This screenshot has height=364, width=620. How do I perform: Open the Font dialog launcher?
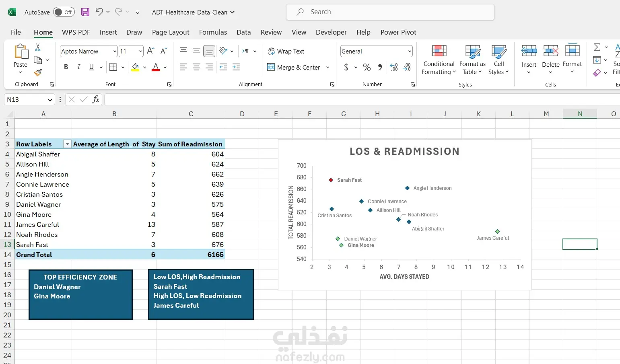[169, 84]
